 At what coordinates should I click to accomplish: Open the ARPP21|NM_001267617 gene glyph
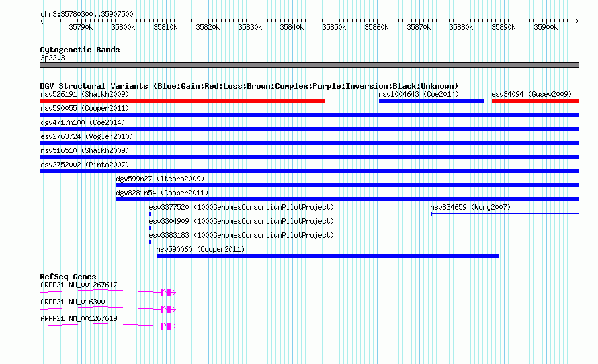click(108, 292)
